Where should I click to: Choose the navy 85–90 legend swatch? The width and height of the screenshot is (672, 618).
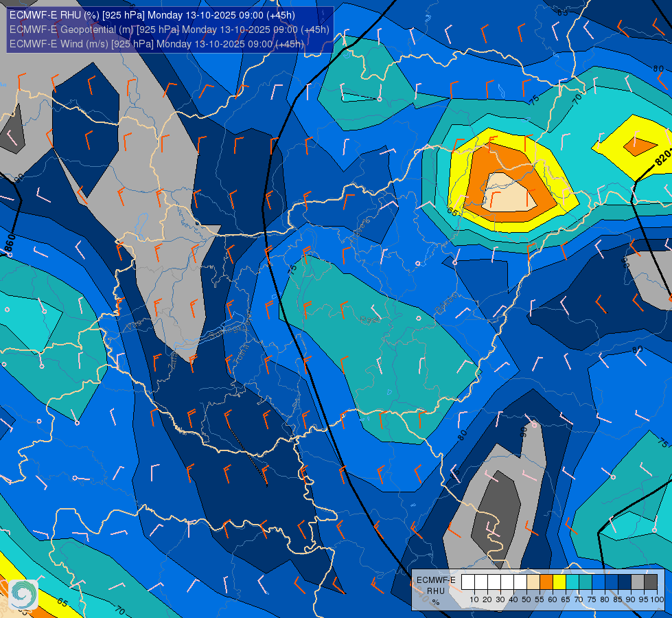point(625,582)
